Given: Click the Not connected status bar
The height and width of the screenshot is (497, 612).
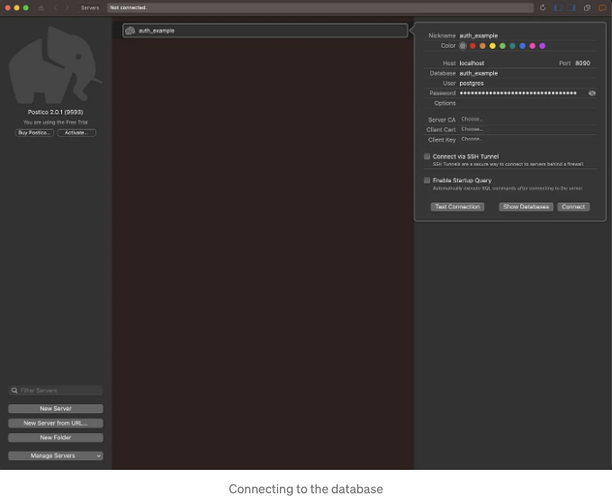Looking at the screenshot, I should tap(320, 8).
